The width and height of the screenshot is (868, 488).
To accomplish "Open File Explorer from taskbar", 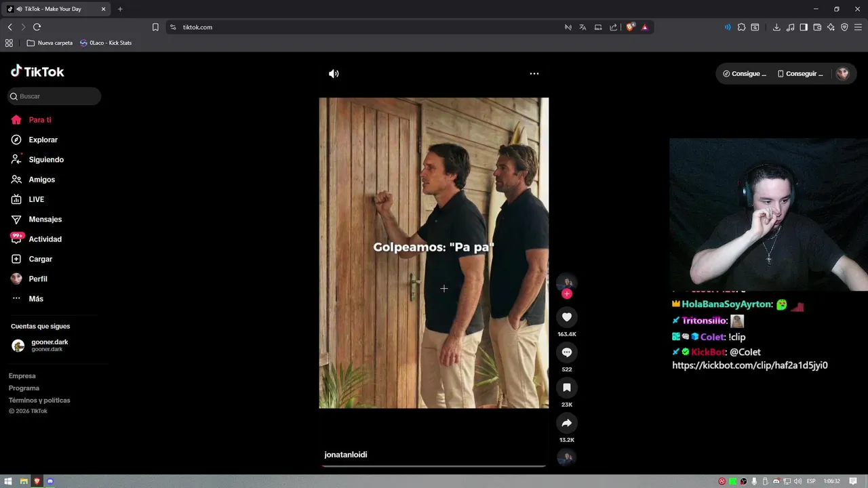I will point(23,481).
